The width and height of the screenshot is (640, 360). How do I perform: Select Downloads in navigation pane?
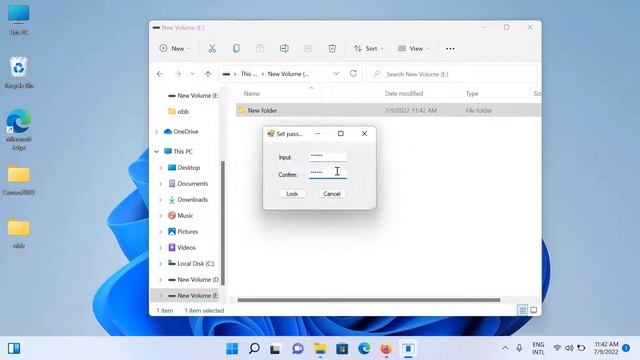pos(188,200)
